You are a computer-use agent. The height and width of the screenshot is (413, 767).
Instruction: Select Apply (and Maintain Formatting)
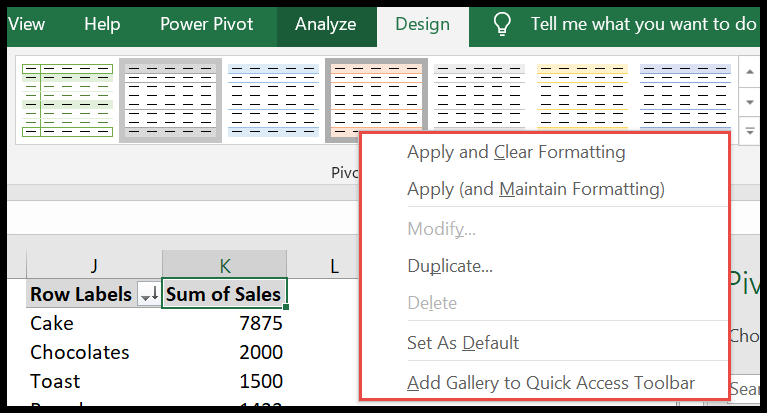[535, 189]
